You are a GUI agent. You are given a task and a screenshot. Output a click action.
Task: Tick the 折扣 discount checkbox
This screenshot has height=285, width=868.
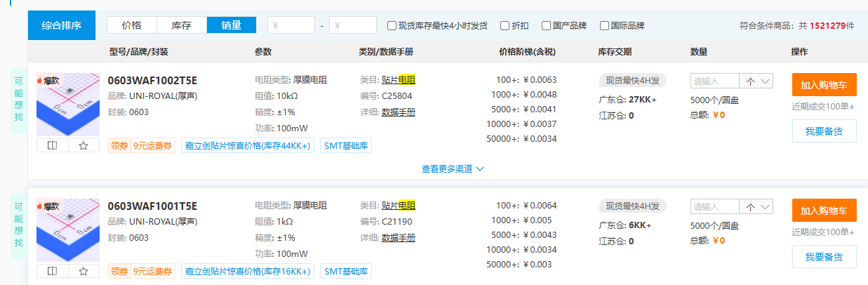point(505,26)
